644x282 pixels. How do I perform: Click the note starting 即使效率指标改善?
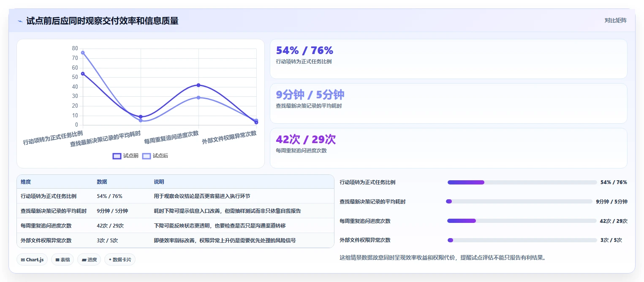click(225, 241)
